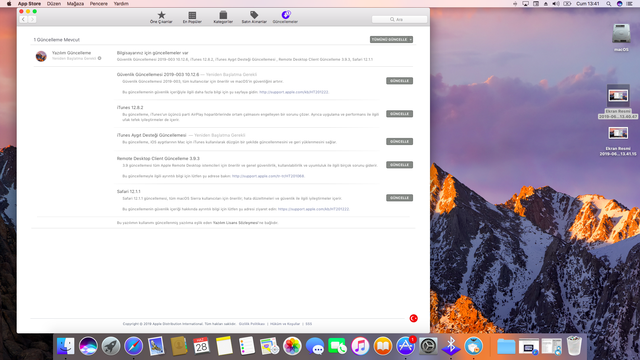This screenshot has height=360, width=640.
Task: Open iBooks from the Dock
Action: click(x=383, y=346)
